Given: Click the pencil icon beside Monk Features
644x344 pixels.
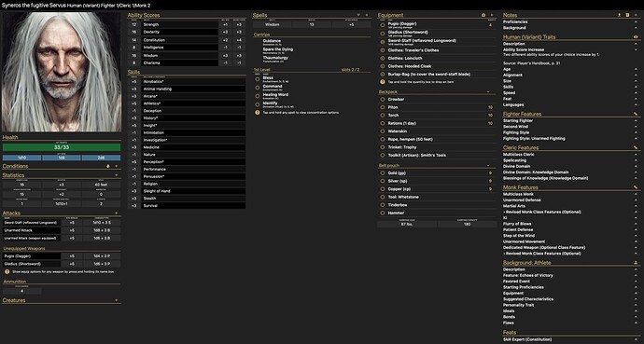Looking at the screenshot, I should pos(636,187).
